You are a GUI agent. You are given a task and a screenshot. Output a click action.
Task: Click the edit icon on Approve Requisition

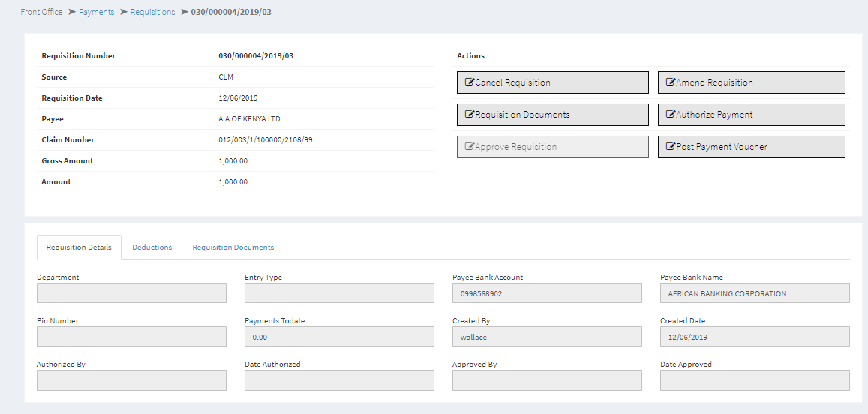pos(470,147)
